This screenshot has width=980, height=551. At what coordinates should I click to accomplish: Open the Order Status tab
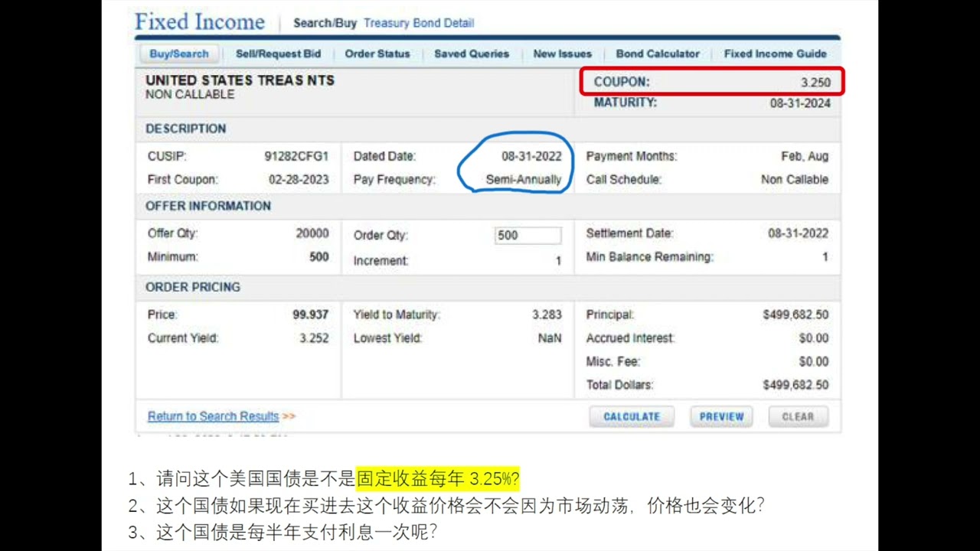[x=377, y=54]
